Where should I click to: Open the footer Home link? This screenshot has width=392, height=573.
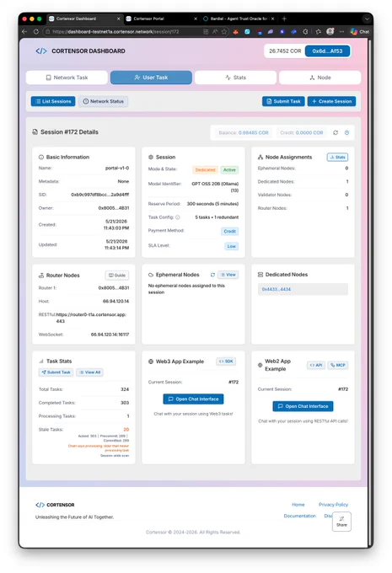pyautogui.click(x=298, y=505)
